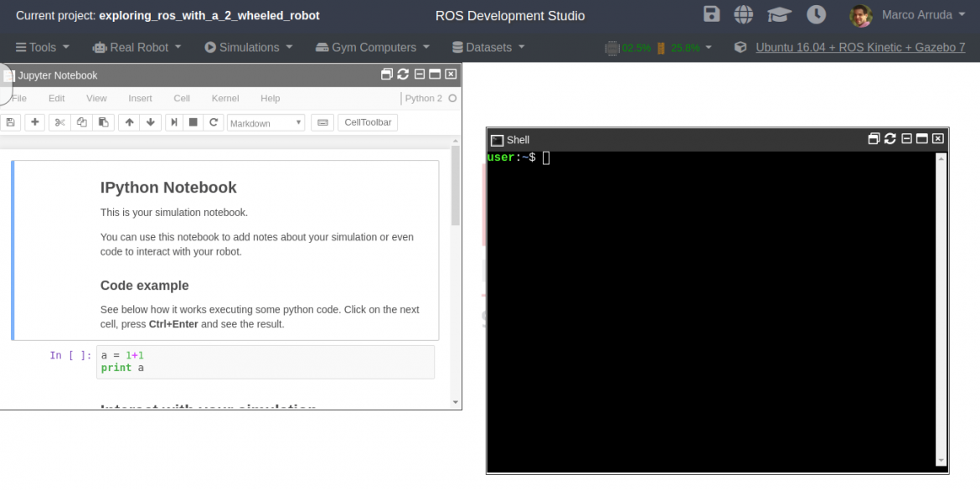
Task: Refresh the Jupyter Notebook window
Action: [403, 75]
